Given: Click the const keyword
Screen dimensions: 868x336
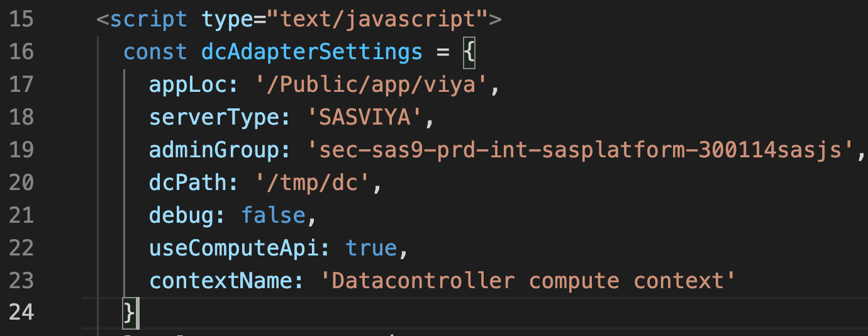Looking at the screenshot, I should coord(155,52).
